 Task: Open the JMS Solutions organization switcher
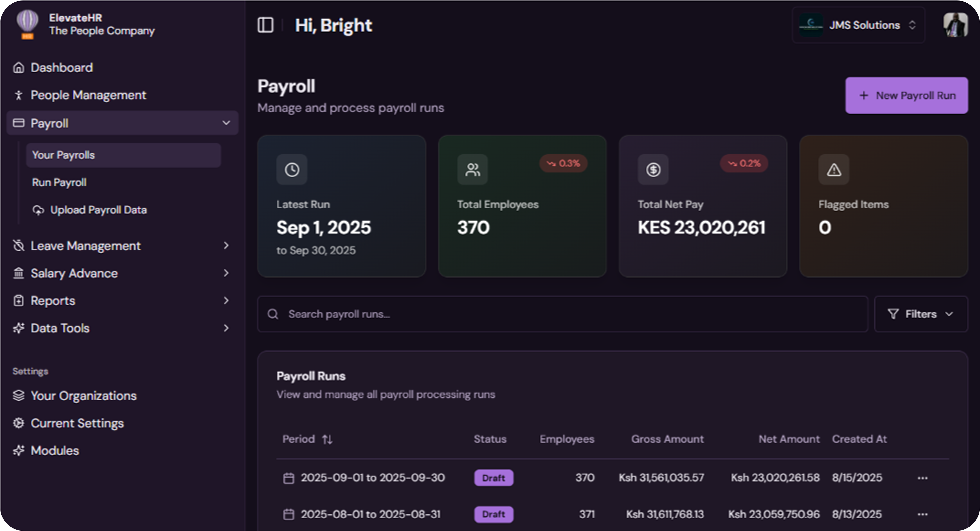(x=858, y=25)
